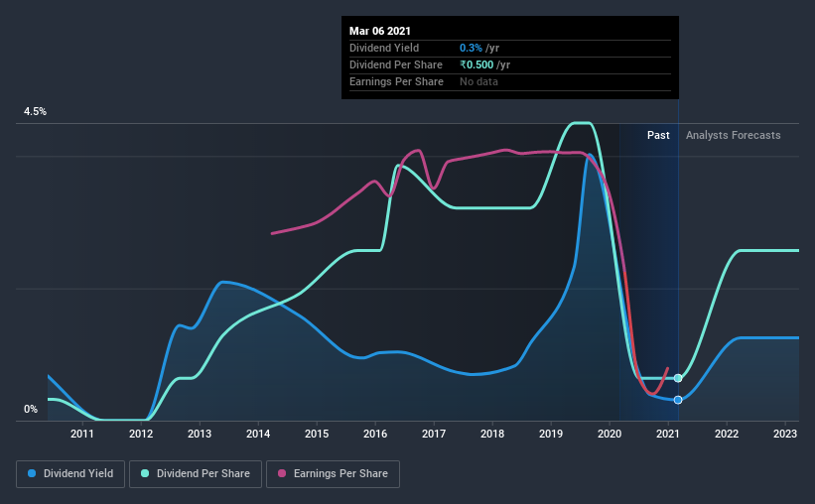The image size is (815, 504).
Task: Click the 2023 x-axis year label
Action: (x=785, y=434)
